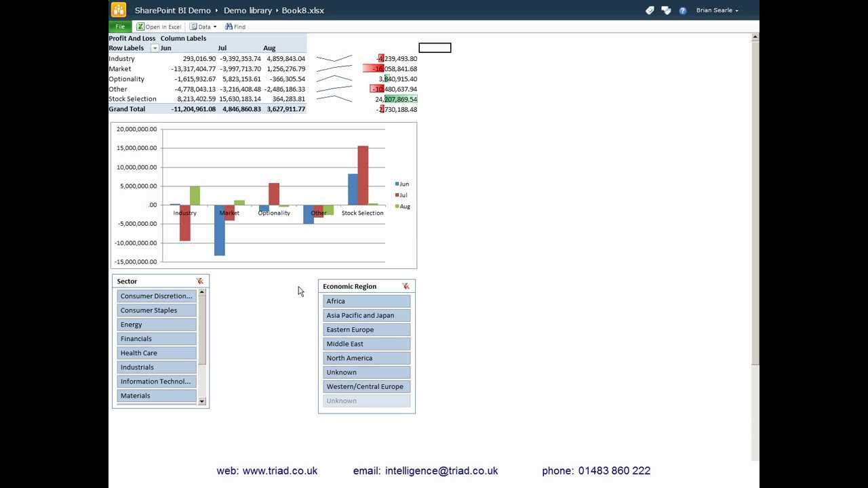Viewport: 868px width, 488px height.
Task: Open the Data dropdown menu
Action: point(203,26)
